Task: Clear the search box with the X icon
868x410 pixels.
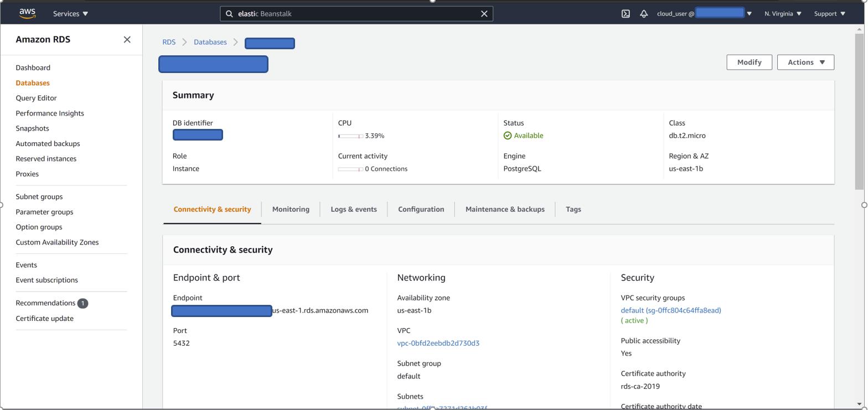Action: tap(484, 14)
